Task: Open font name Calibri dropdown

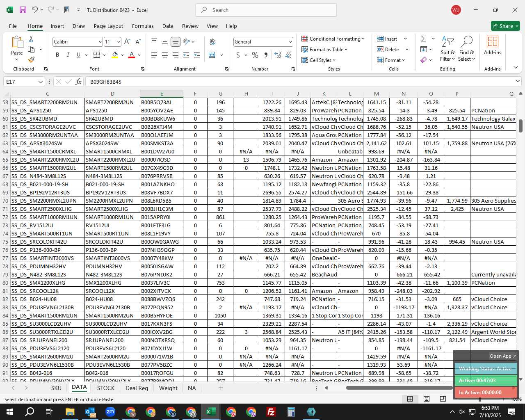Action: (100, 42)
